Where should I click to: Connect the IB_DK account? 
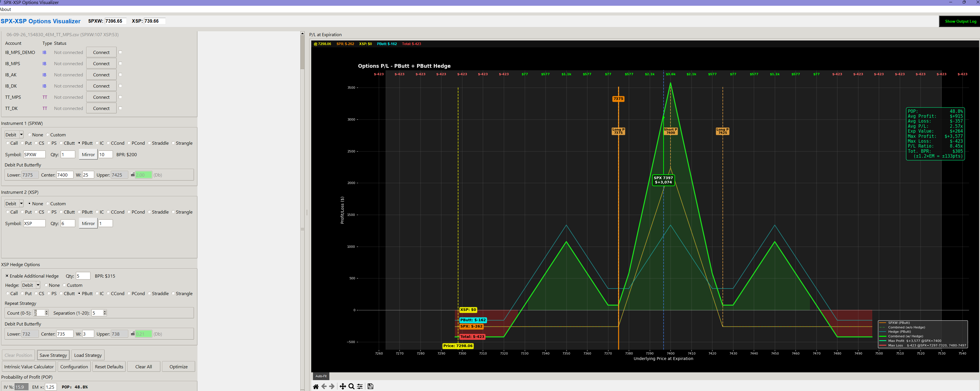(x=101, y=86)
